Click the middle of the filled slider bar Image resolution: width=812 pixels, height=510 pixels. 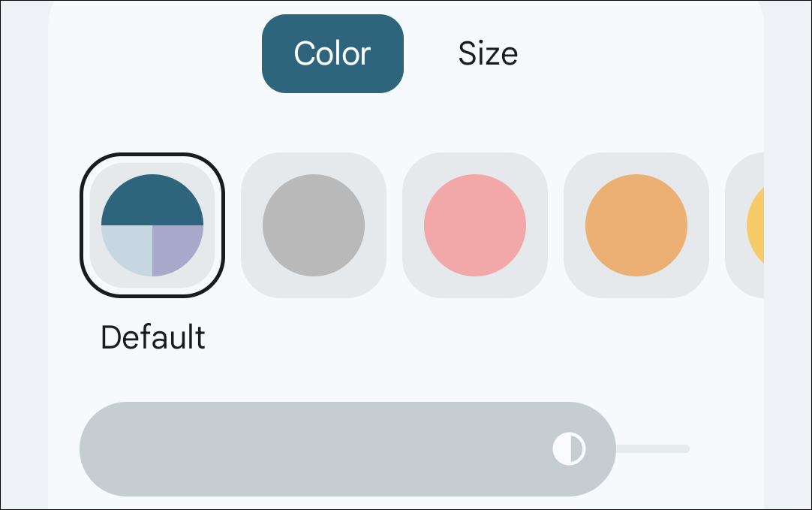pos(345,449)
